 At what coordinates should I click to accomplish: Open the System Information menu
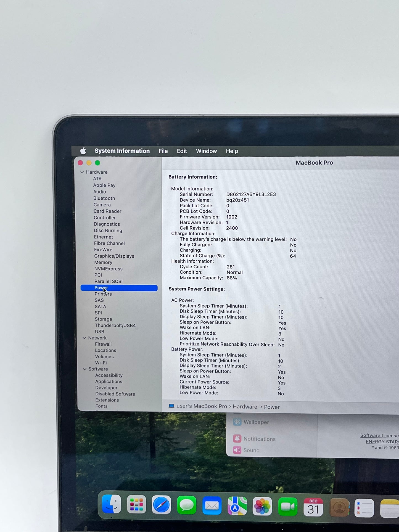click(122, 151)
